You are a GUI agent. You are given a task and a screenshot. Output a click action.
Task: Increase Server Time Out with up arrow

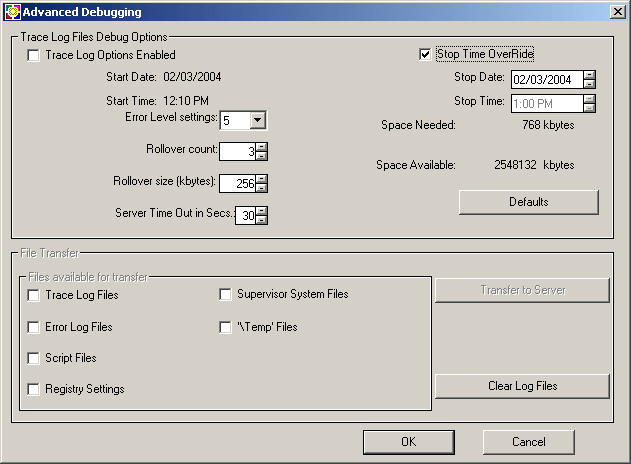point(262,211)
